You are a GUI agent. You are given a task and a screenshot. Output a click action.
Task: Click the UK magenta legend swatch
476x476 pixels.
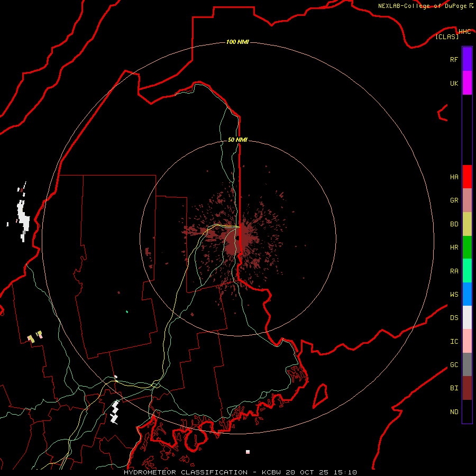467,83
